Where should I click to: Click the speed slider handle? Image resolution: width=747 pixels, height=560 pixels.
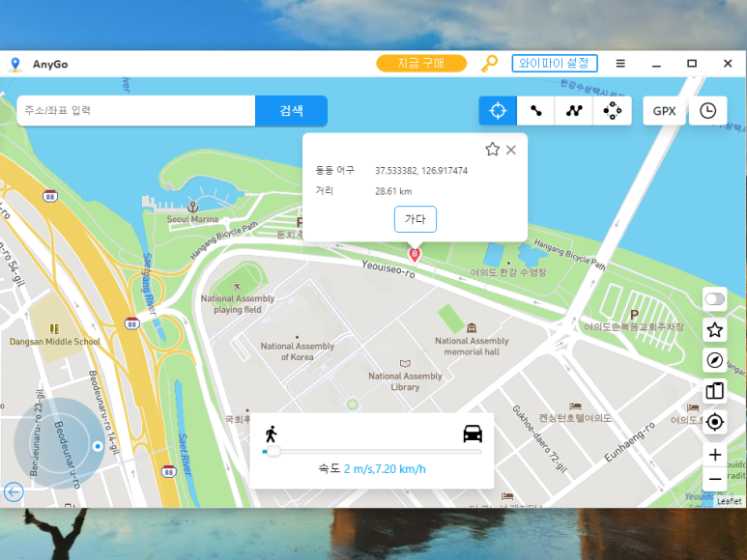click(x=273, y=451)
